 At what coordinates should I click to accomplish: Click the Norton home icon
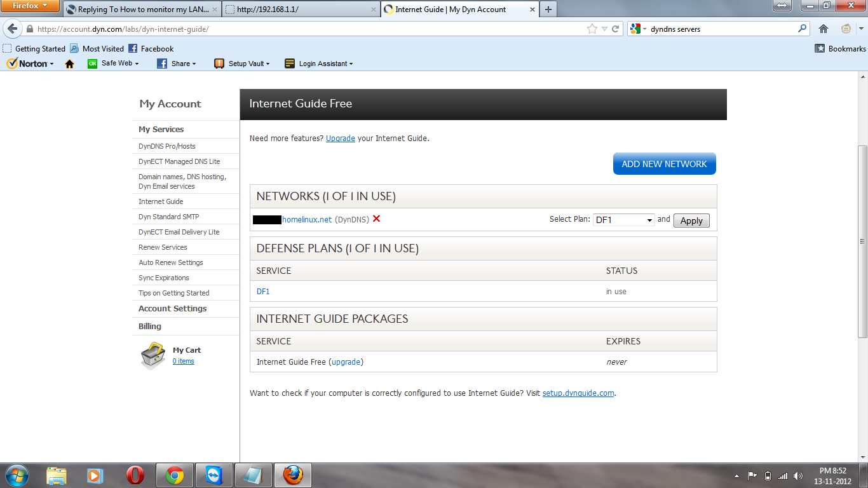pyautogui.click(x=70, y=64)
